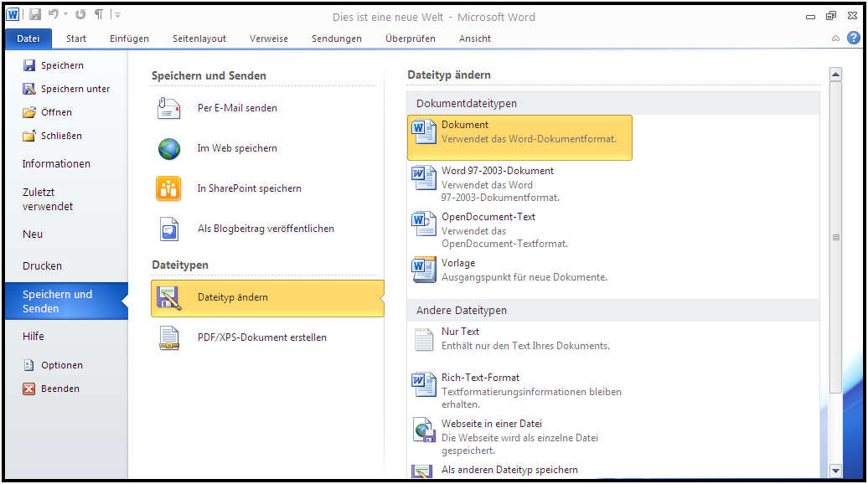Screen dimensions: 868x484
Task: Click the Optionen document icon
Action: click(x=28, y=365)
